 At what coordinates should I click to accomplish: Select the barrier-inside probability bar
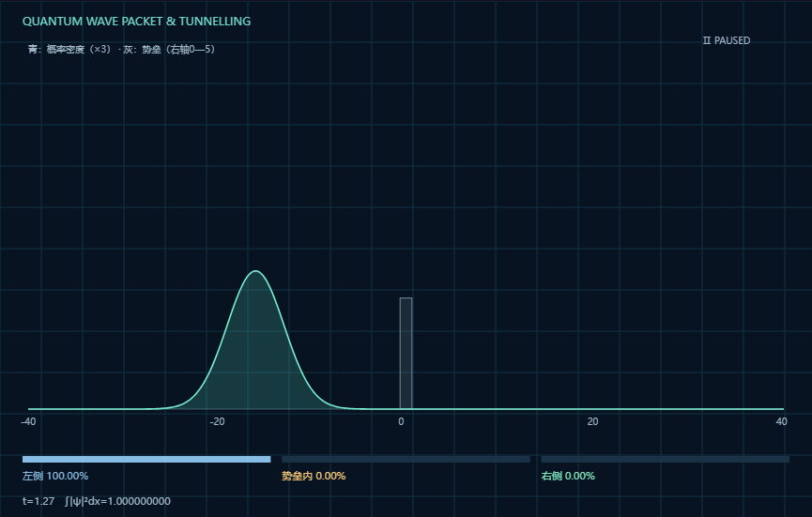(406, 459)
